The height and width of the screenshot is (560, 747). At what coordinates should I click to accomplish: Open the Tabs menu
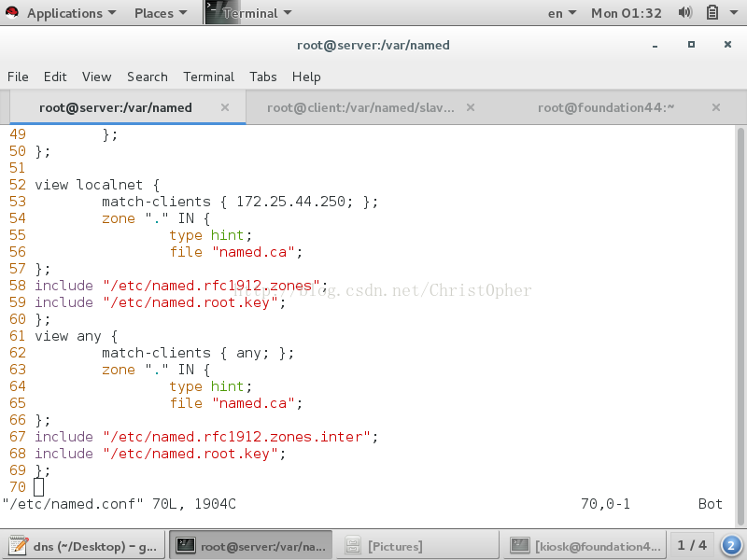pos(263,77)
